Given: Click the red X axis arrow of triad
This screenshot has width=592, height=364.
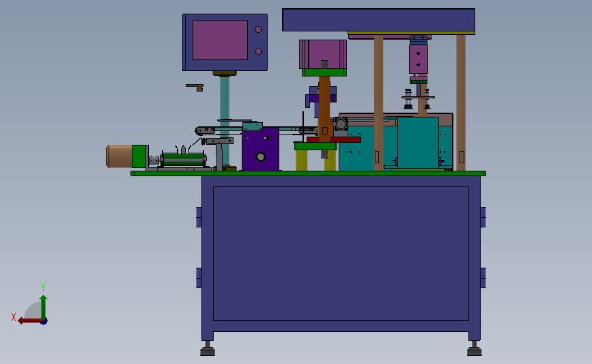Looking at the screenshot, I should click(29, 321).
